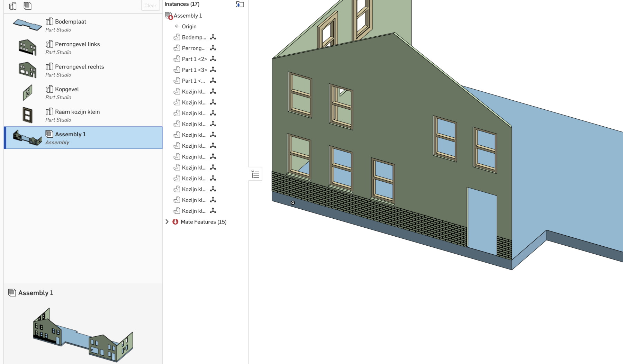This screenshot has width=623, height=364.
Task: Click the mate icon next to Perrong... instance
Action: point(213,48)
